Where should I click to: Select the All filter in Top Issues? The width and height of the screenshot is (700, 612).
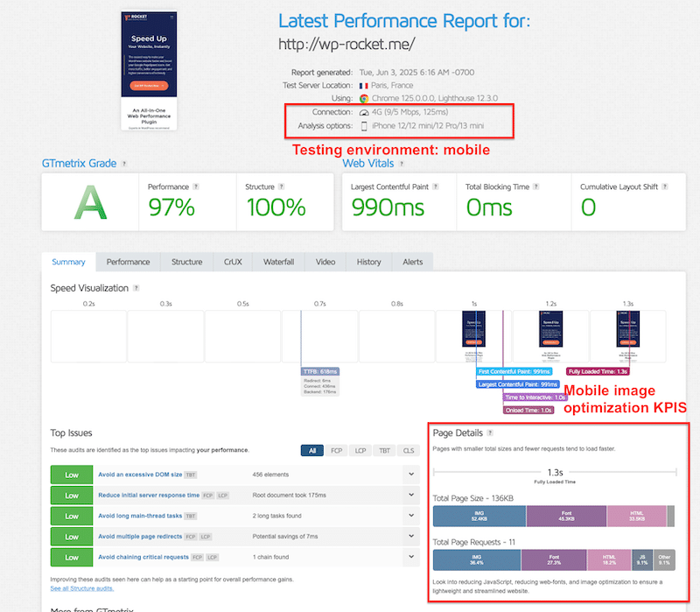tap(312, 450)
